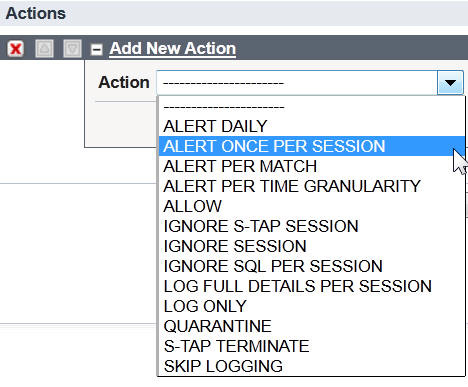
Task: Choose ALERT DAILY from the list
Action: 312,126
